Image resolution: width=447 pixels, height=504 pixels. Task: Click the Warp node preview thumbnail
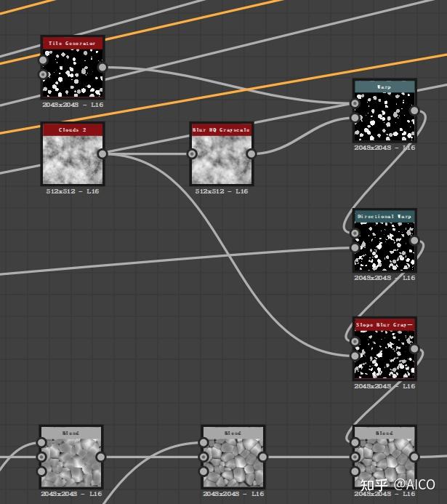coord(384,116)
